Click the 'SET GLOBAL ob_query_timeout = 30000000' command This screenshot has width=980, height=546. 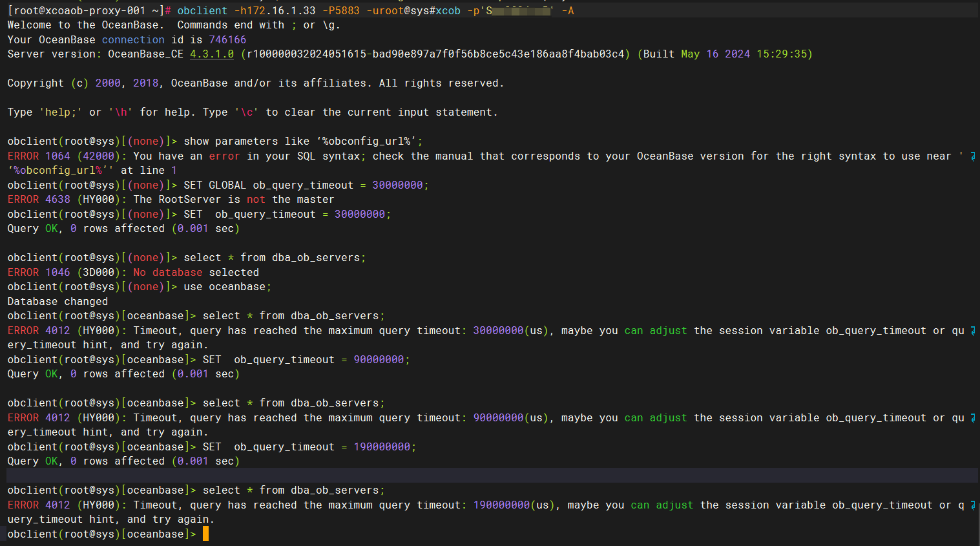tap(306, 185)
